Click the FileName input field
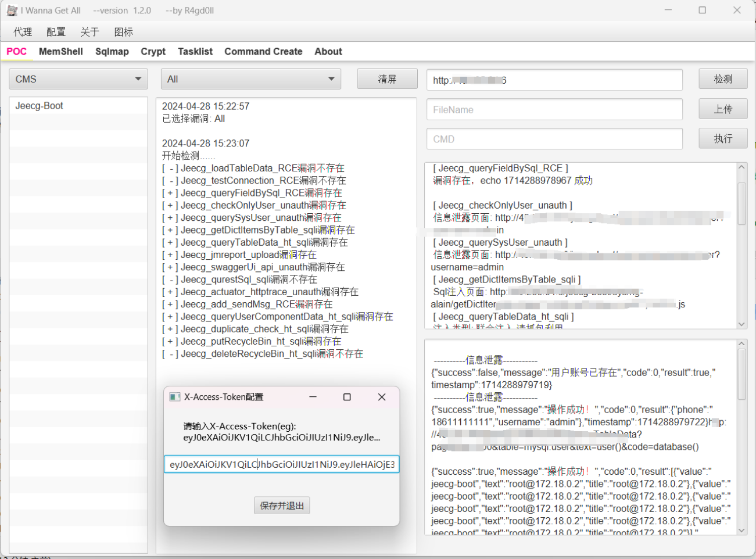This screenshot has width=756, height=559. click(x=554, y=109)
